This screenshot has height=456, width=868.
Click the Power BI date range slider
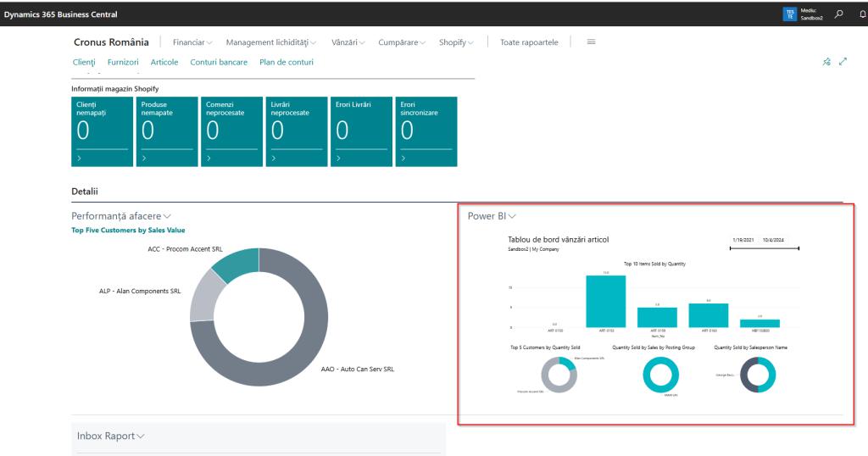(x=764, y=248)
